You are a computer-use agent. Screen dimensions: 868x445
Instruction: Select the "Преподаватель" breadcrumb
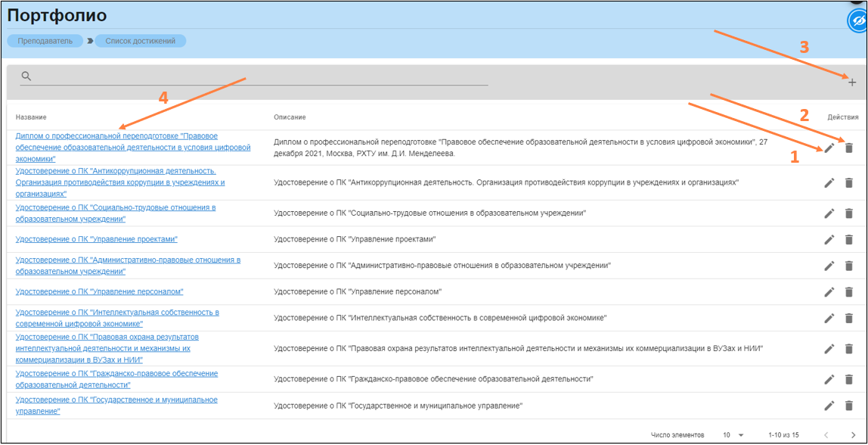45,41
